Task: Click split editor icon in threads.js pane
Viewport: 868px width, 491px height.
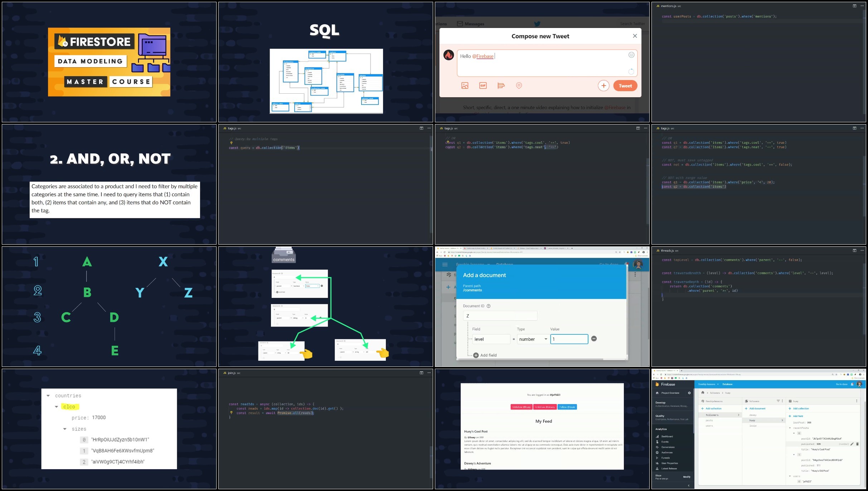Action: [x=854, y=250]
